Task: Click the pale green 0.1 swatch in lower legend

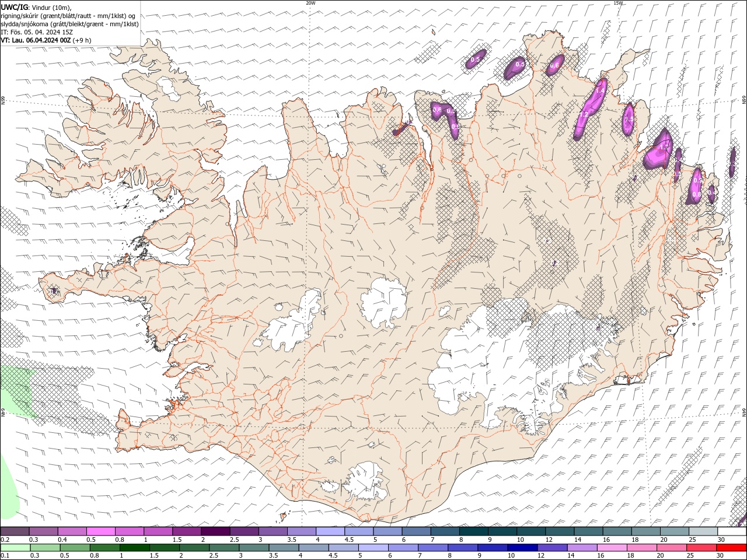Action: 15,548
